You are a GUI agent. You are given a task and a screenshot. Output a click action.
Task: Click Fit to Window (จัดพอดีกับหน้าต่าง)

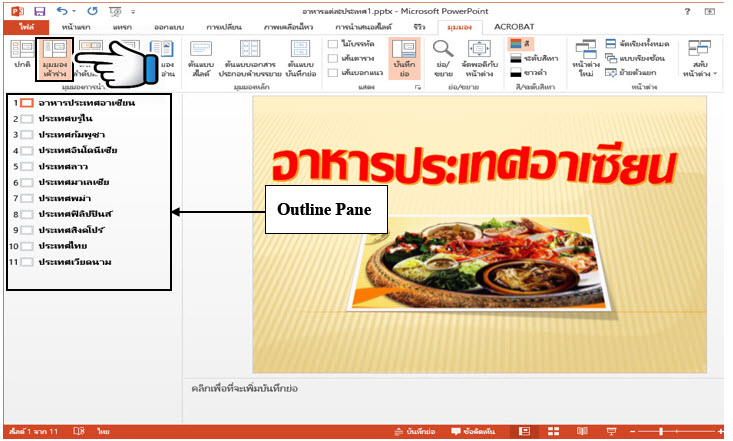click(479, 59)
